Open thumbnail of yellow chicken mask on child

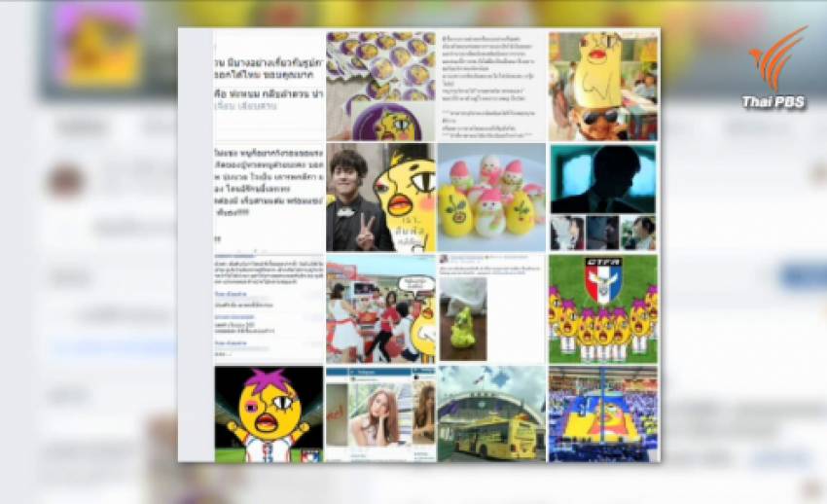pos(603,86)
